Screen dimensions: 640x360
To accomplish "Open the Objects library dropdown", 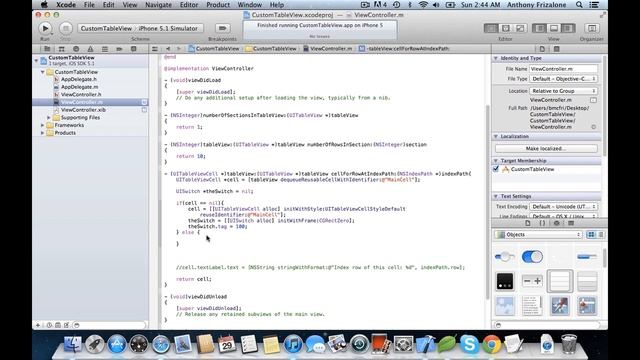I will (x=538, y=235).
